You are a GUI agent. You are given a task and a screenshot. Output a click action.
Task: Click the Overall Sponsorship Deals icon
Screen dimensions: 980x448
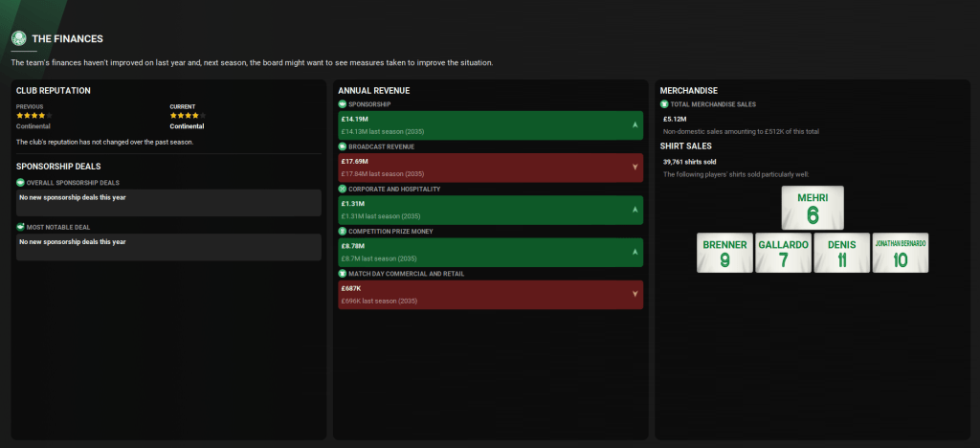[21, 182]
